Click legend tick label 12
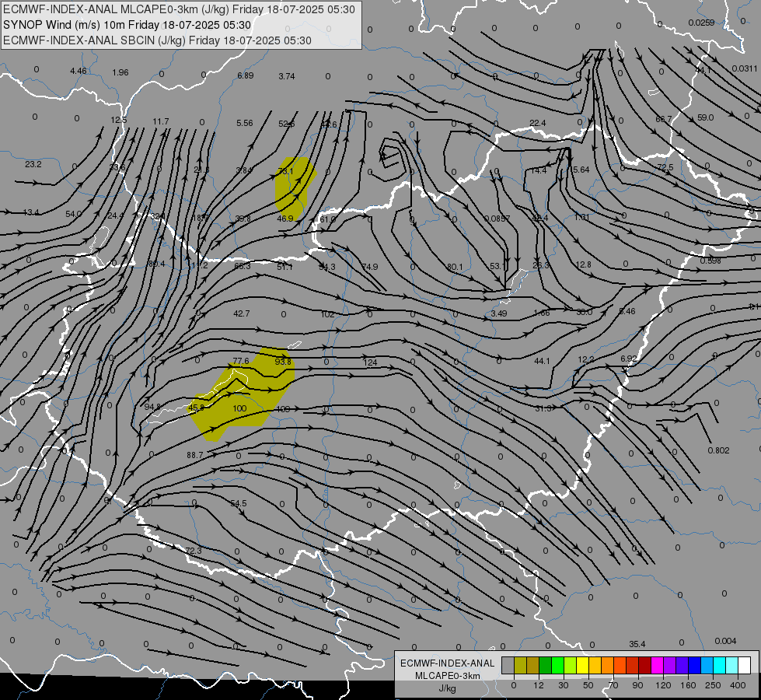Image resolution: width=761 pixels, height=700 pixels. click(x=538, y=685)
